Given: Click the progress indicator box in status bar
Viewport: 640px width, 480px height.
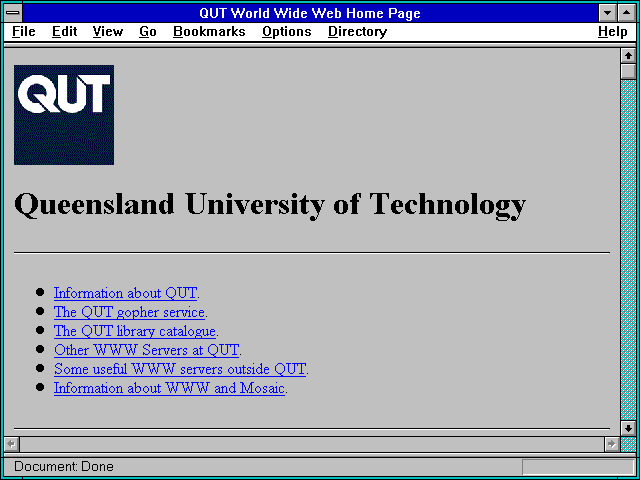Looking at the screenshot, I should (578, 467).
